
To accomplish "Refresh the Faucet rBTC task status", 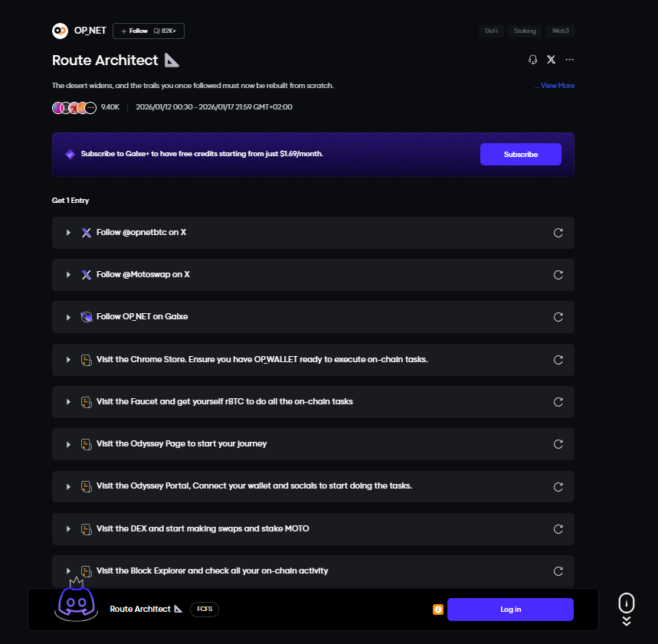I will pyautogui.click(x=558, y=402).
